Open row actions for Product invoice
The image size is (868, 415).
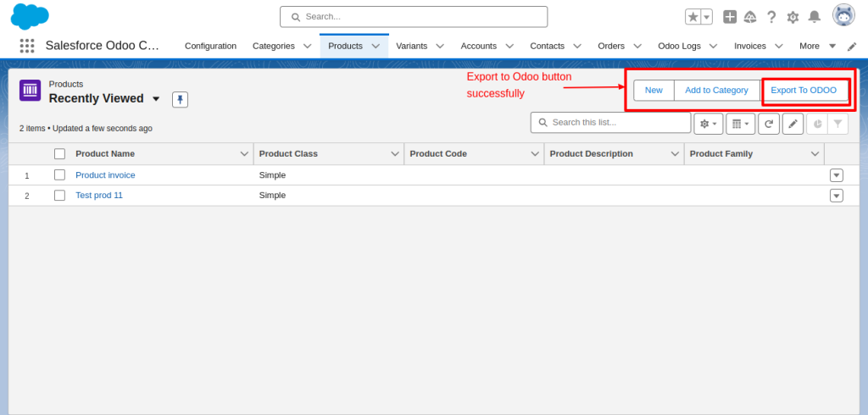coord(837,175)
